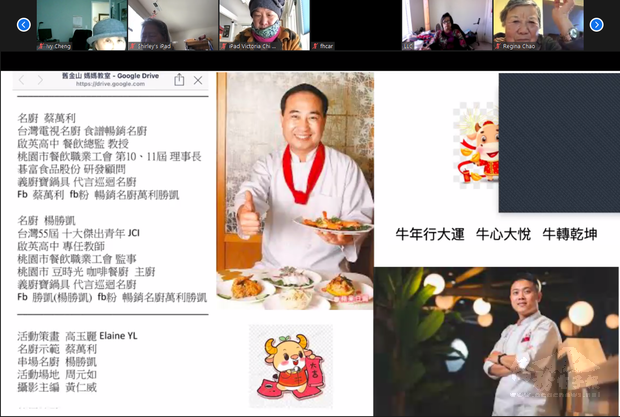Viewport: 620px width, 417px height.
Task: Click the heading 名廚 蔡萬利
Action: [x=47, y=118]
